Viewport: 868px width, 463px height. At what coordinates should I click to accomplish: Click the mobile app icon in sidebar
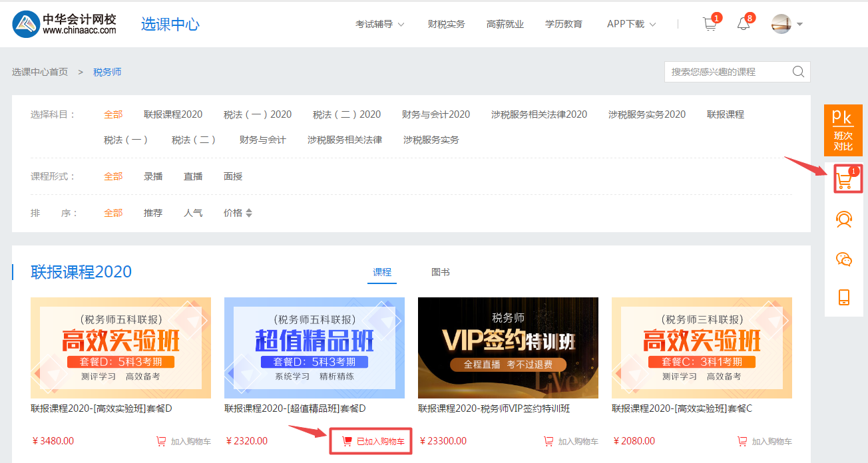pos(843,299)
